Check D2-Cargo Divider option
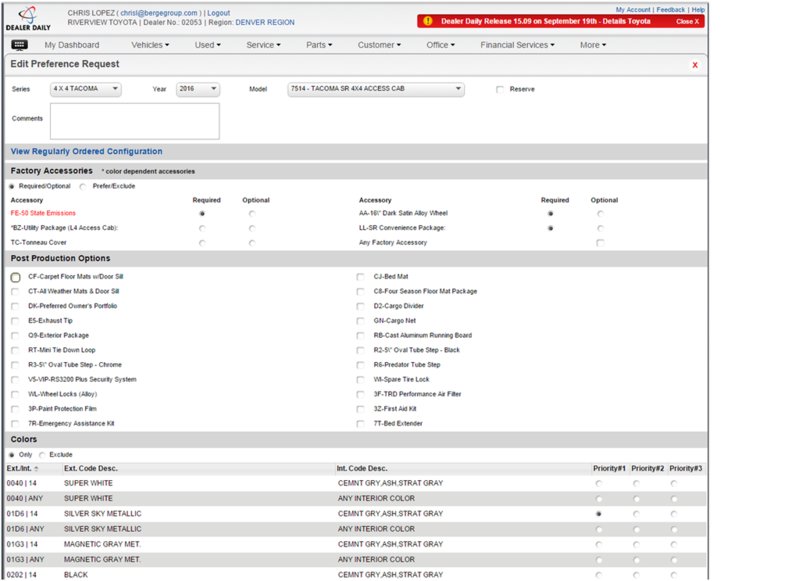799x581 pixels. coord(360,306)
